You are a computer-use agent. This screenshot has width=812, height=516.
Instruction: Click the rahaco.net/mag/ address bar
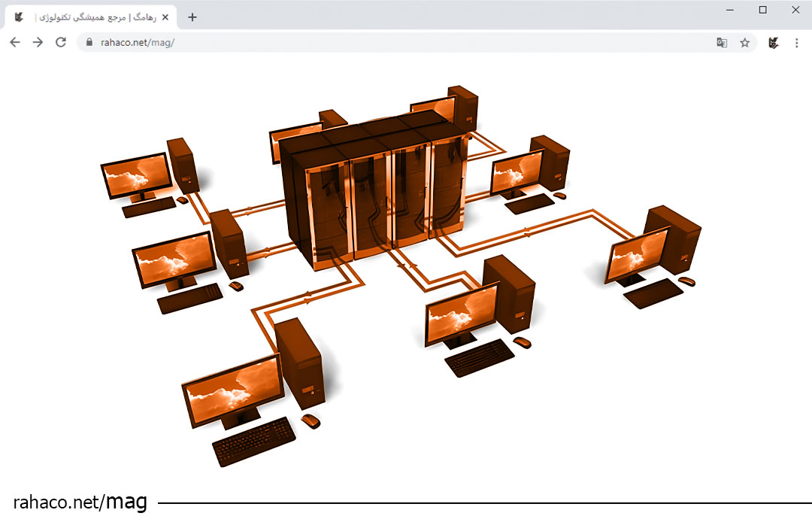tap(376, 43)
